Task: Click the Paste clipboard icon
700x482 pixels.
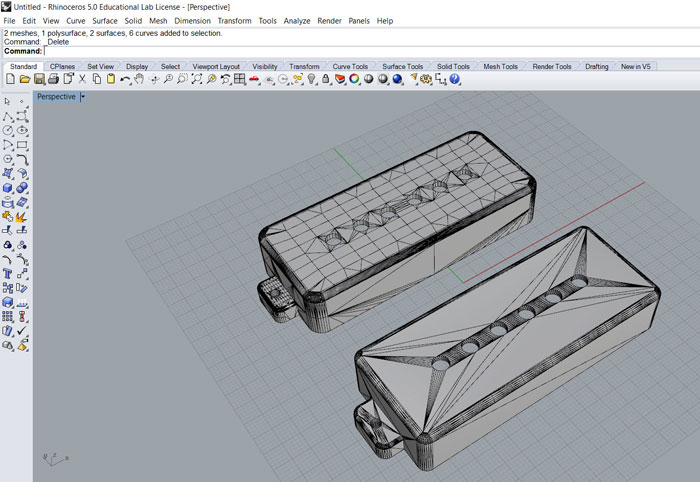Action: click(111, 79)
